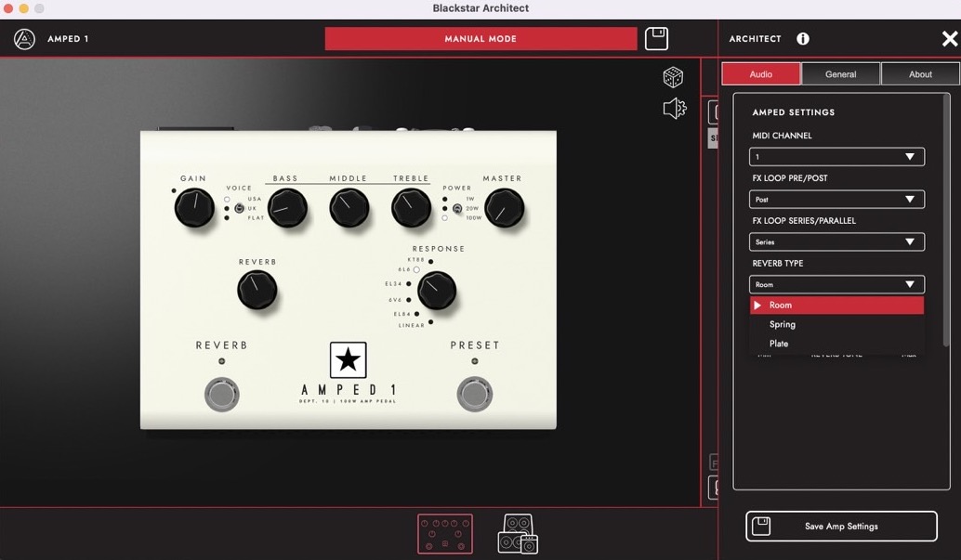Click the AMPED 1 device name
Screen dimensions: 961x560
click(x=68, y=39)
